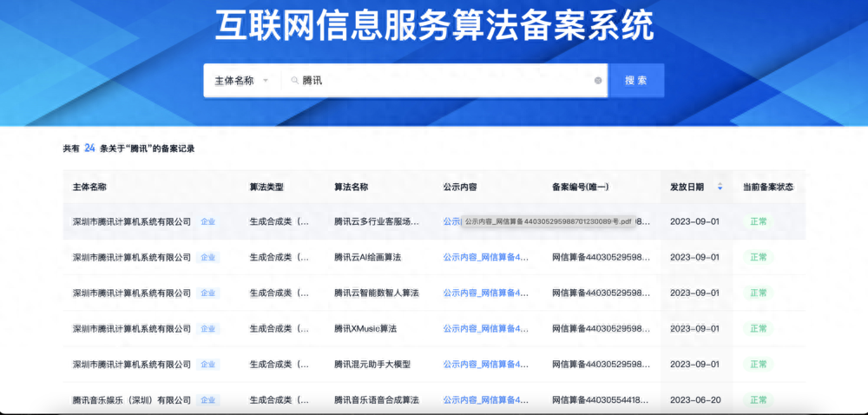The image size is (868, 415).
Task: Open 公示内容 link for 腾讯云AI绘画算法
Action: pyautogui.click(x=485, y=257)
